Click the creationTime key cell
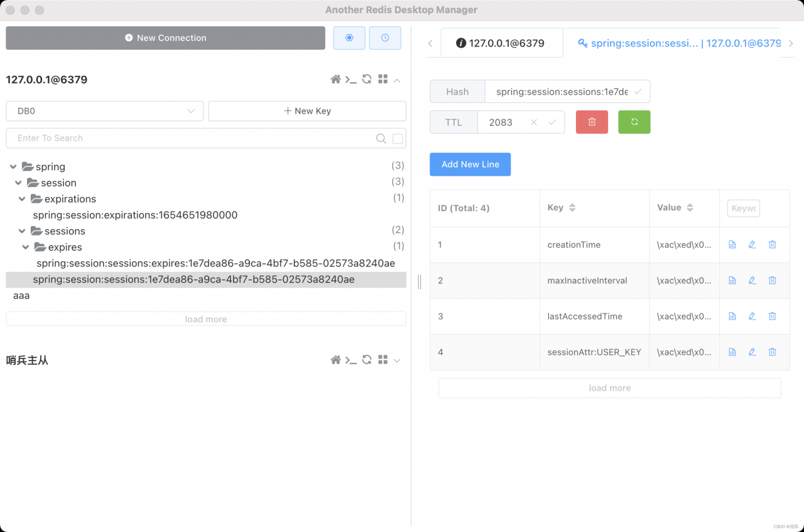This screenshot has width=804, height=532. (x=594, y=245)
